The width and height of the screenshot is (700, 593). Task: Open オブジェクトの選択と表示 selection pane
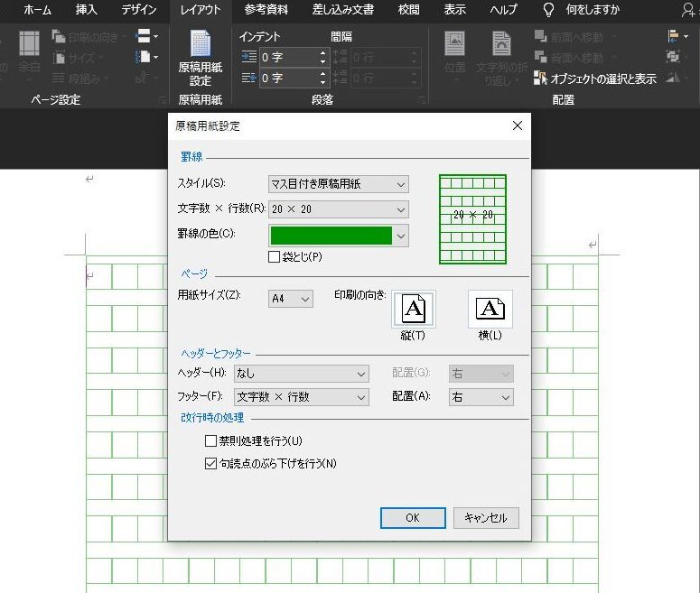coord(595,79)
